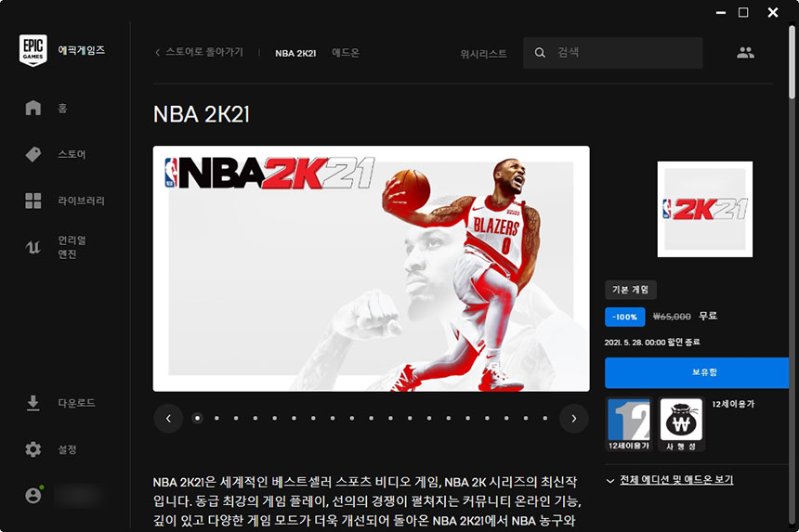
Task: Click the Epic Games logo
Action: coord(33,50)
